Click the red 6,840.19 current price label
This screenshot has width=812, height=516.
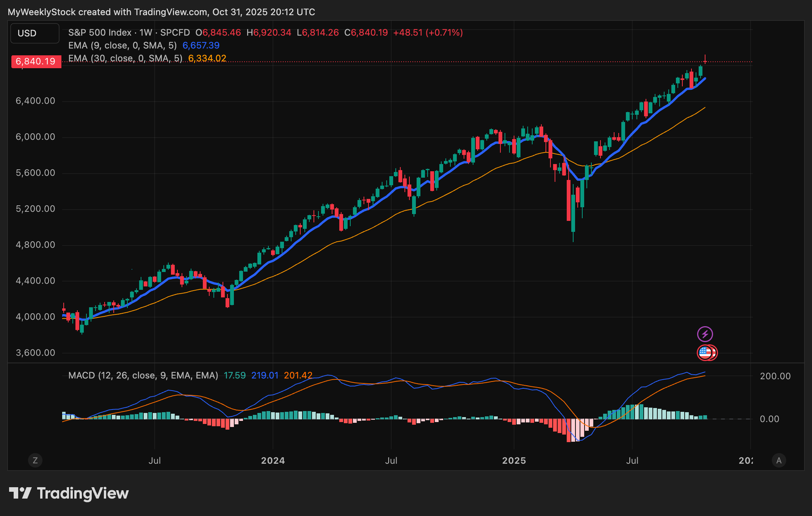click(x=36, y=61)
